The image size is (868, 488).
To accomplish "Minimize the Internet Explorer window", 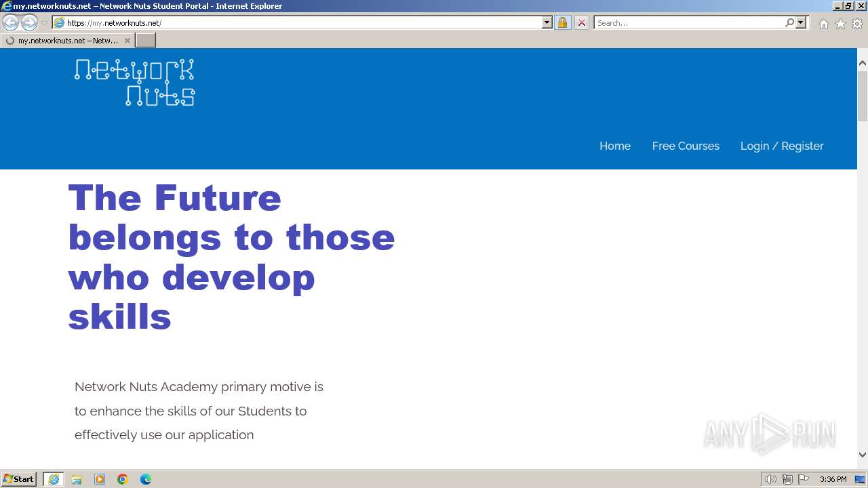I will tap(837, 5).
